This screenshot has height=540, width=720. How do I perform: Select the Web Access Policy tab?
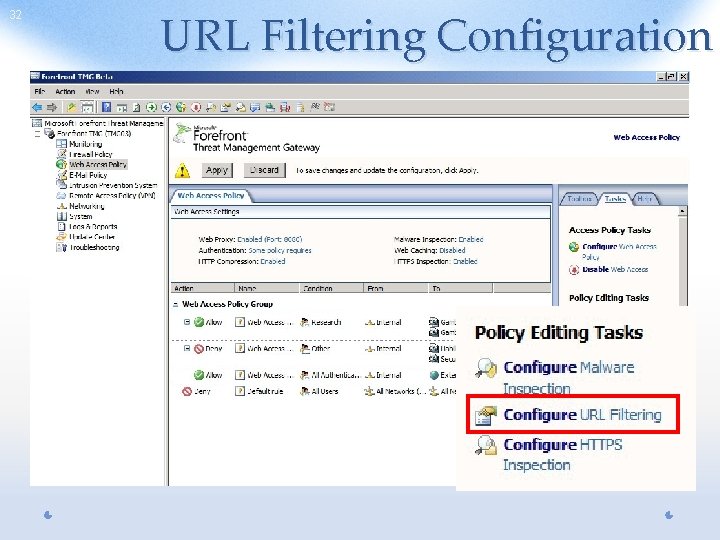tap(211, 195)
